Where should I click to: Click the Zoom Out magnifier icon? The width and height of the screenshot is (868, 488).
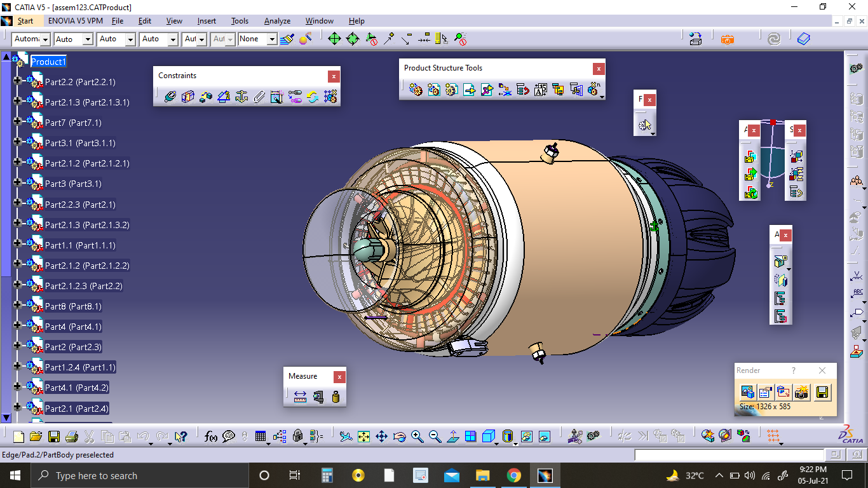[x=435, y=437]
